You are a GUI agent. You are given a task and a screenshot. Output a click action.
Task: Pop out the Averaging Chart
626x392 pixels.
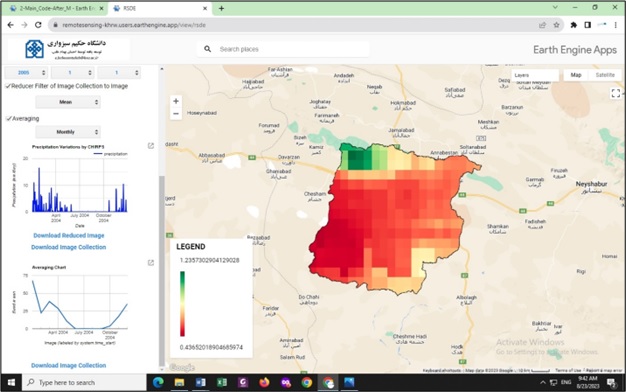coord(151,263)
